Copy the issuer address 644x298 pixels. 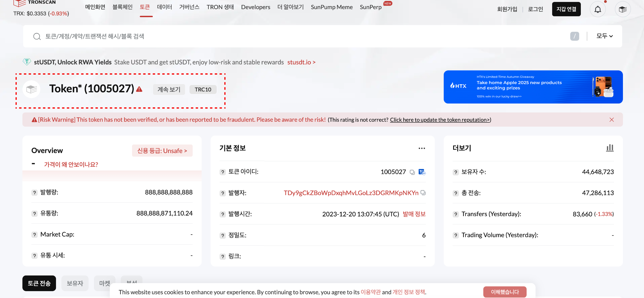(x=423, y=193)
